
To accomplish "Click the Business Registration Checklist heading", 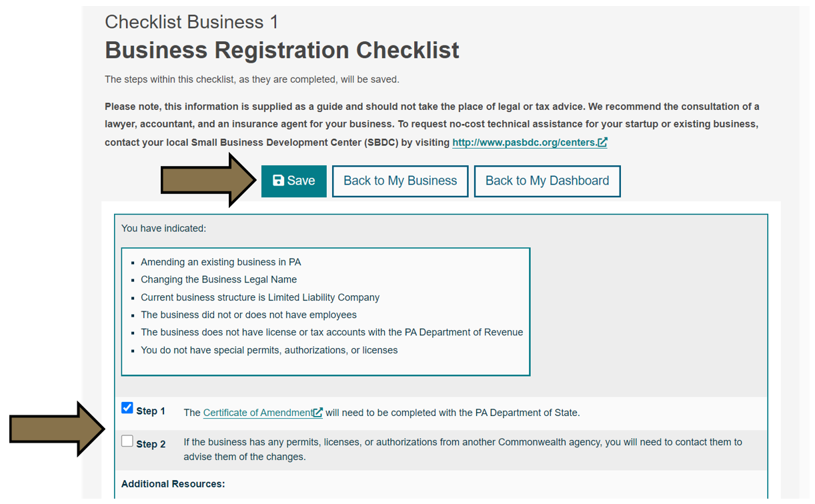I will pos(281,49).
